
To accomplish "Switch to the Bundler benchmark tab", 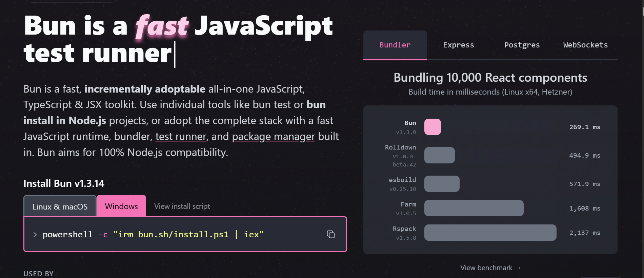I will pyautogui.click(x=395, y=45).
